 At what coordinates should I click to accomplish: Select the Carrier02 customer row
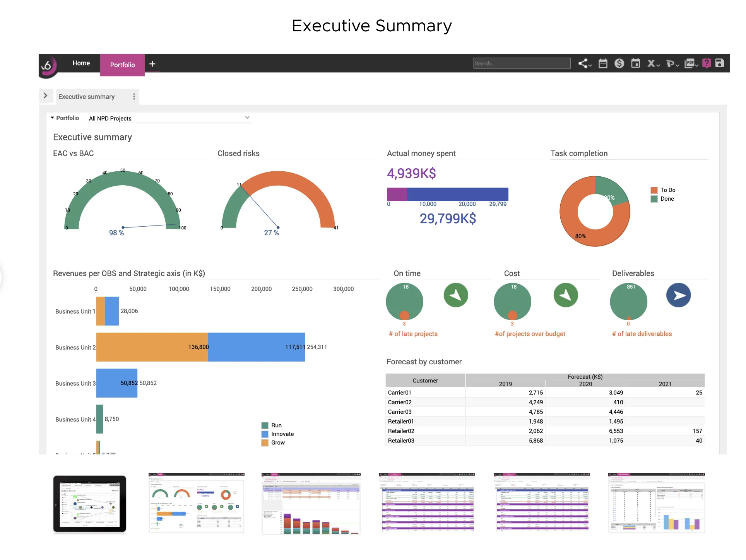pos(545,402)
